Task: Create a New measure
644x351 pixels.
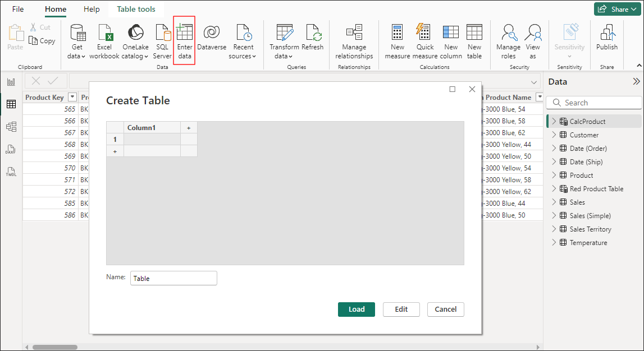Action: coord(397,41)
